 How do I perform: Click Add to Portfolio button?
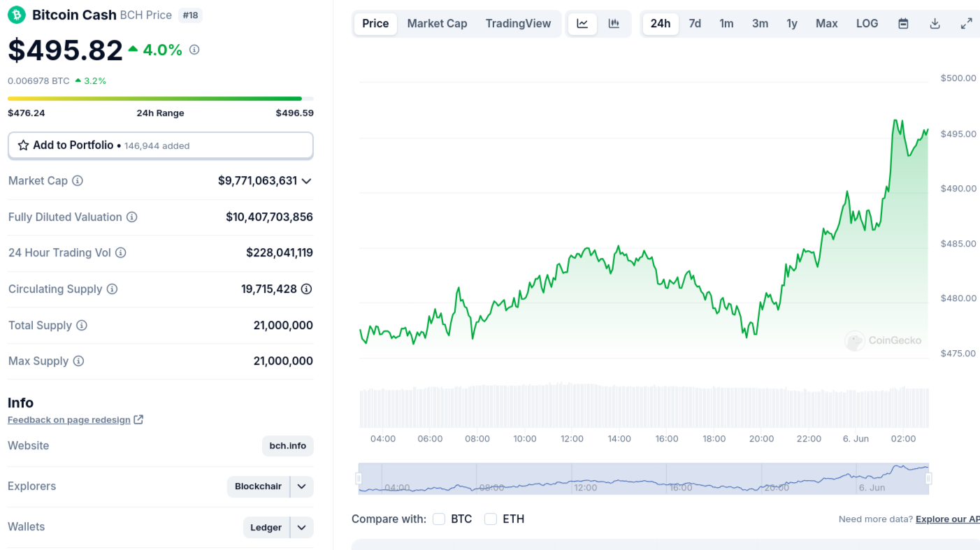click(160, 145)
